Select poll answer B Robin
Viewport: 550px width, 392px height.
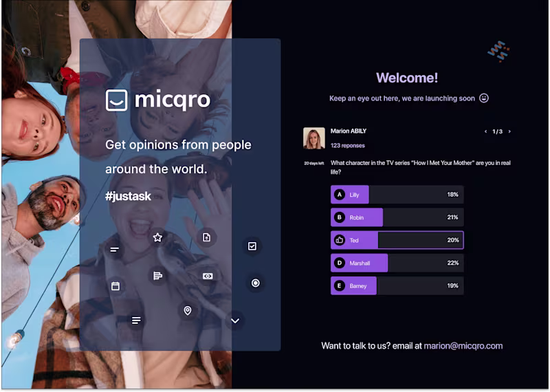tap(397, 217)
